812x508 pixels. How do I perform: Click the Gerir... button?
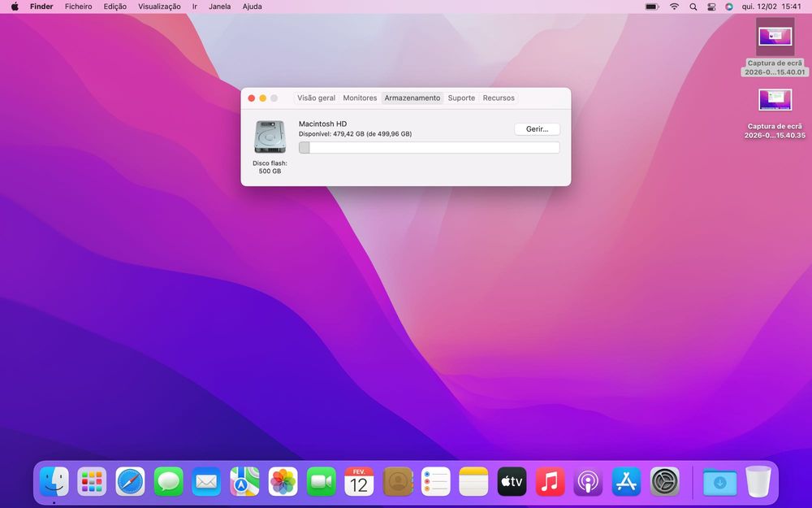(537, 129)
